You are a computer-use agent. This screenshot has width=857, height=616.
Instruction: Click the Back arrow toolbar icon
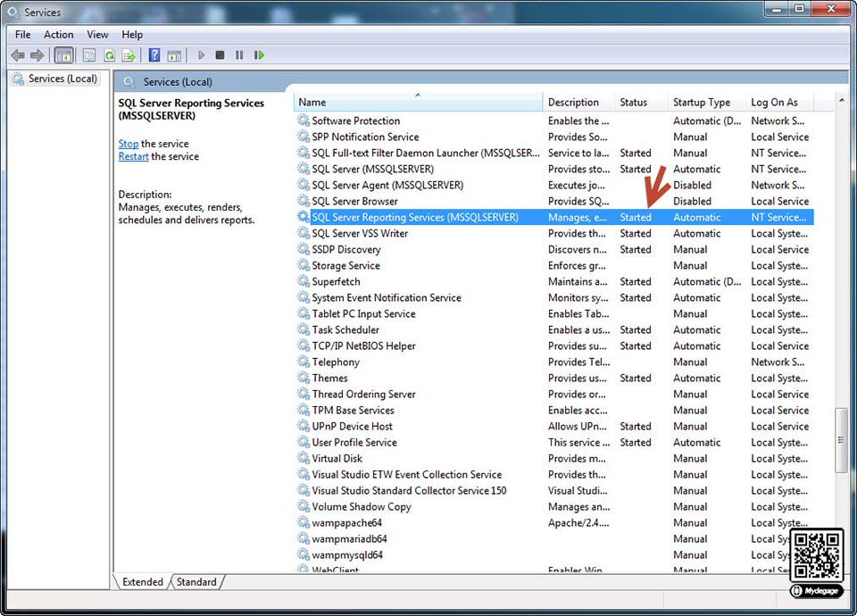click(18, 55)
